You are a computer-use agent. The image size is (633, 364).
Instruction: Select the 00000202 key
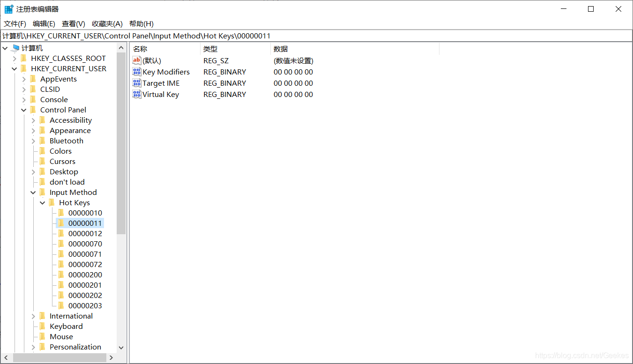pyautogui.click(x=85, y=295)
